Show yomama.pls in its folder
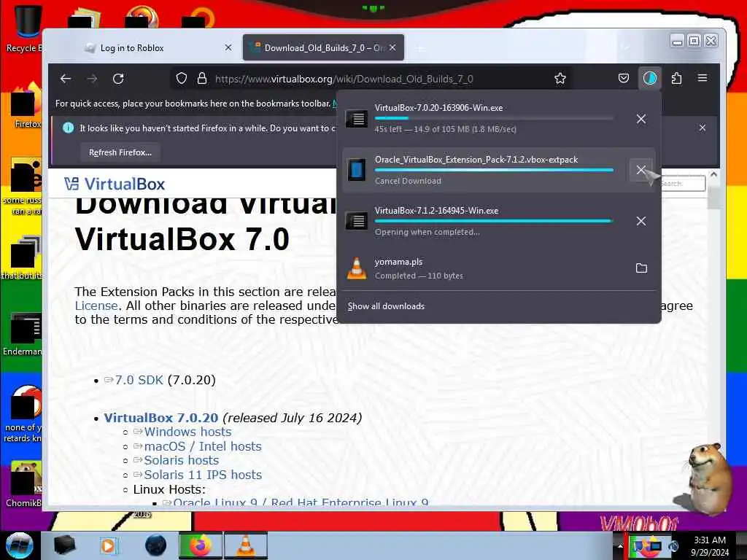The width and height of the screenshot is (747, 560). (641, 268)
